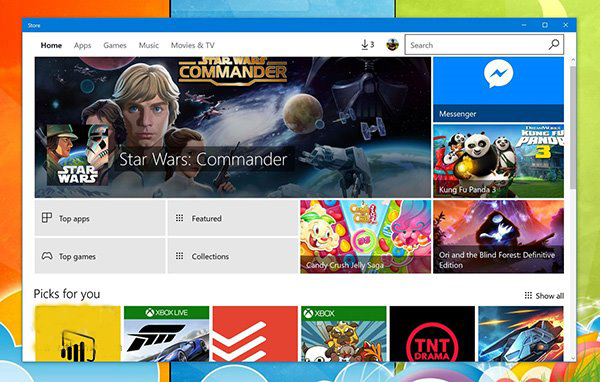
Task: Close the Store window
Action: 566,25
